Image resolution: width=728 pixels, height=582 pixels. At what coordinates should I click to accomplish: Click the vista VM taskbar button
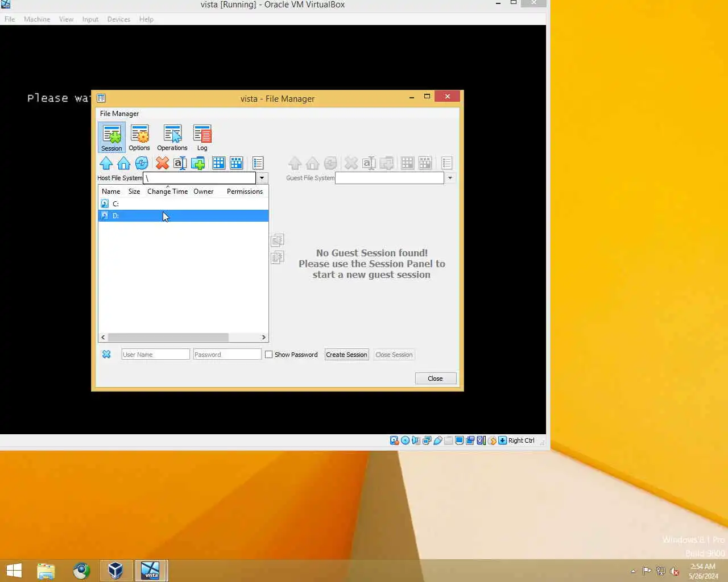151,571
